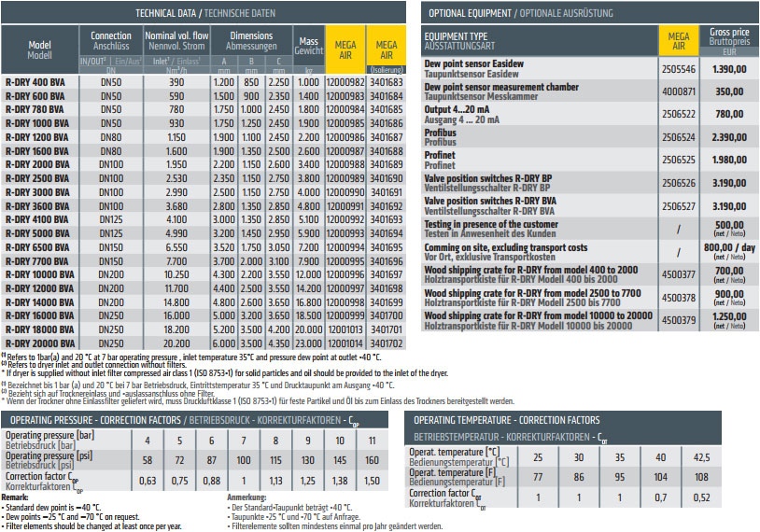
Task: Click the Output 4...20 mA row
Action: coord(589,115)
